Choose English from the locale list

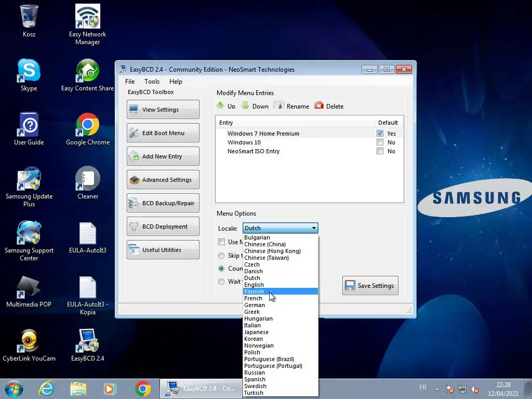[280, 285]
